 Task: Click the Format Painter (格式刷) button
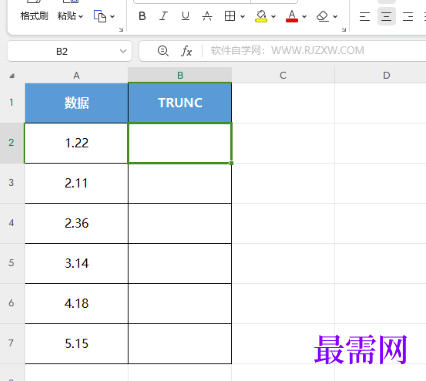click(34, 16)
